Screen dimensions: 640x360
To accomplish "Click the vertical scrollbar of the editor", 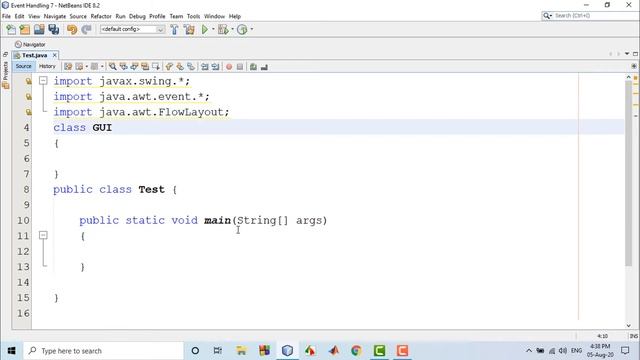I will [x=628, y=173].
